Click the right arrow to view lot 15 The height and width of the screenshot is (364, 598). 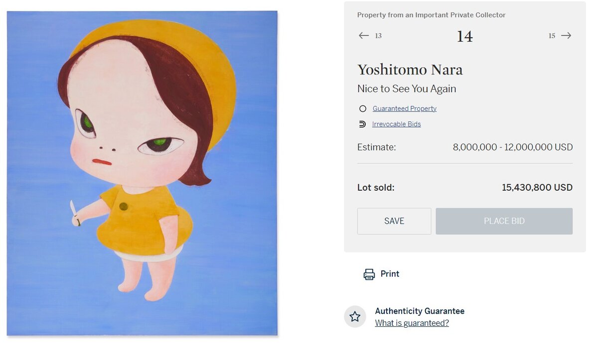point(566,35)
